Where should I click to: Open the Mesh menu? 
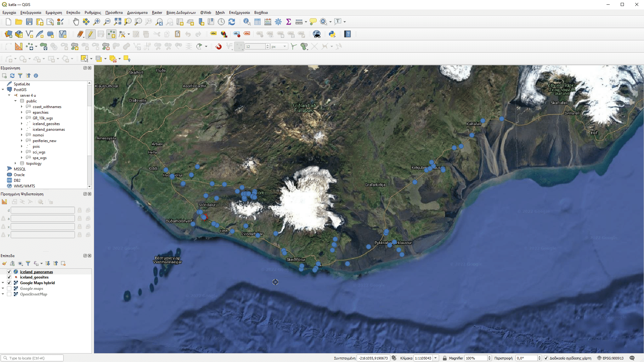pos(220,13)
